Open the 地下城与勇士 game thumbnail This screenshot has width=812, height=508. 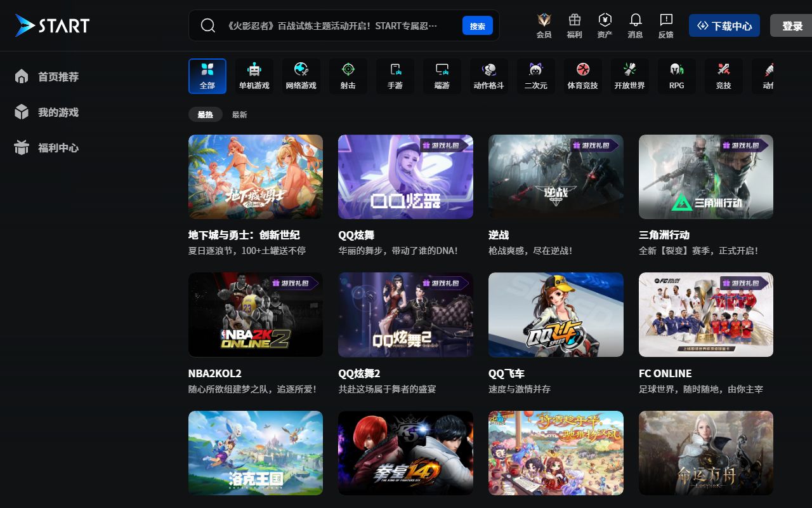tap(256, 177)
